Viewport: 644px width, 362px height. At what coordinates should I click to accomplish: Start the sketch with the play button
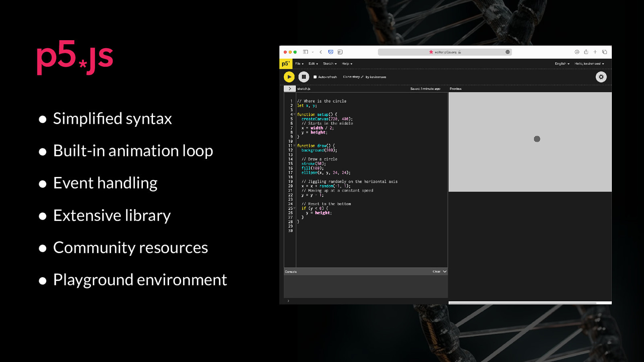point(289,77)
